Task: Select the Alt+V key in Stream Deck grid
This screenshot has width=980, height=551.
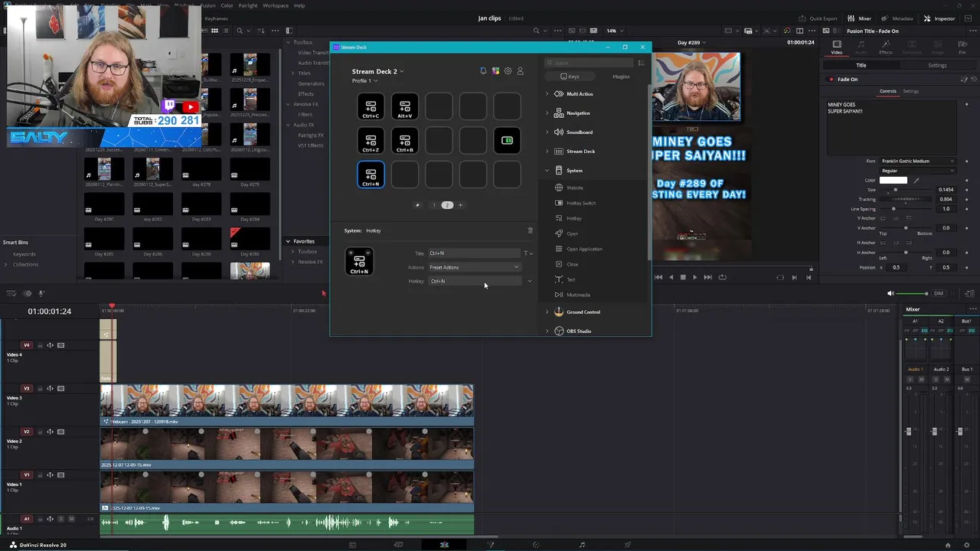Action: tap(405, 107)
